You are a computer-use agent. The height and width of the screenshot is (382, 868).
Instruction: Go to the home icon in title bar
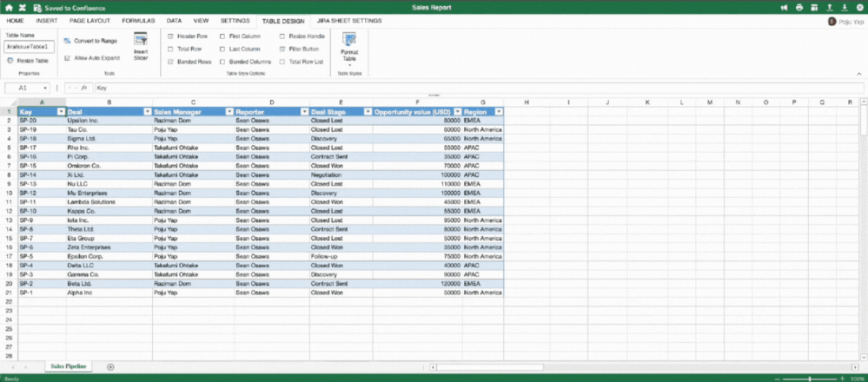point(9,8)
